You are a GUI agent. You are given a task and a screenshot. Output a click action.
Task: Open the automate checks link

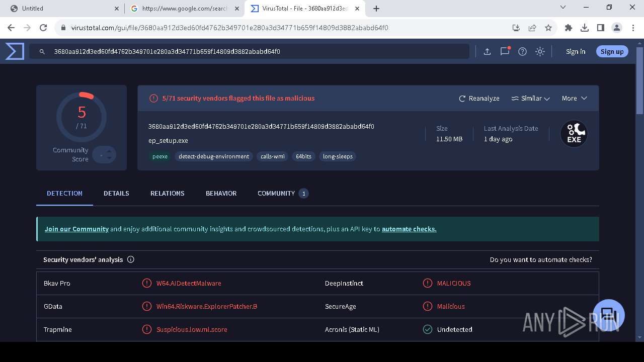coord(409,229)
